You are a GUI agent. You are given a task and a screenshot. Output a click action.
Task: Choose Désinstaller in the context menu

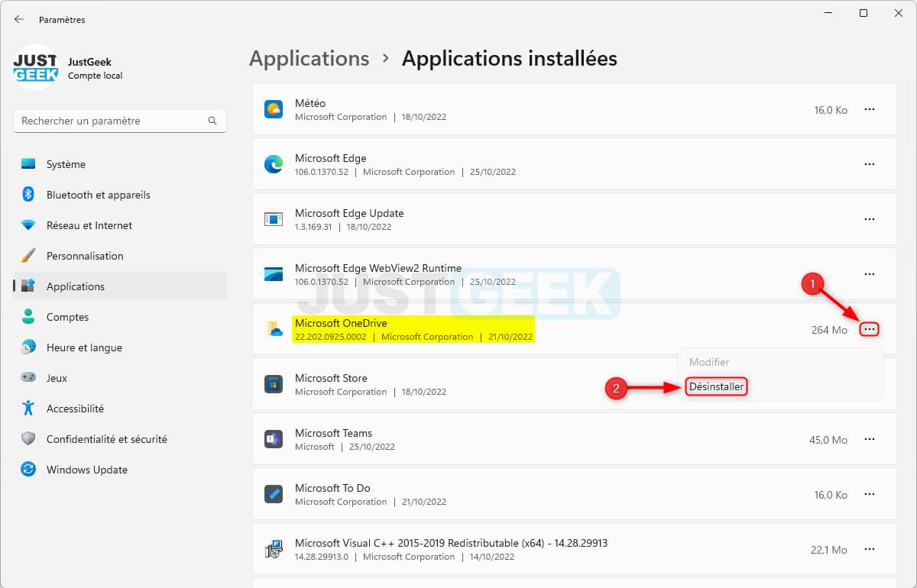pyautogui.click(x=716, y=387)
